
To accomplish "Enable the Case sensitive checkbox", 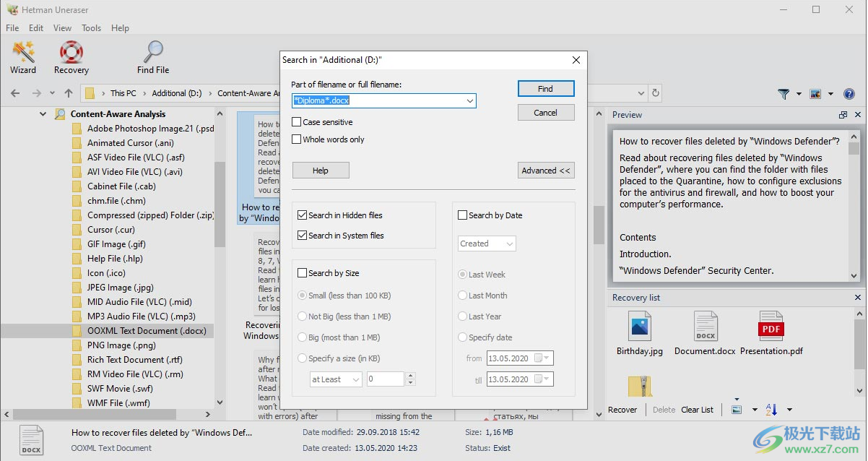I will click(296, 122).
